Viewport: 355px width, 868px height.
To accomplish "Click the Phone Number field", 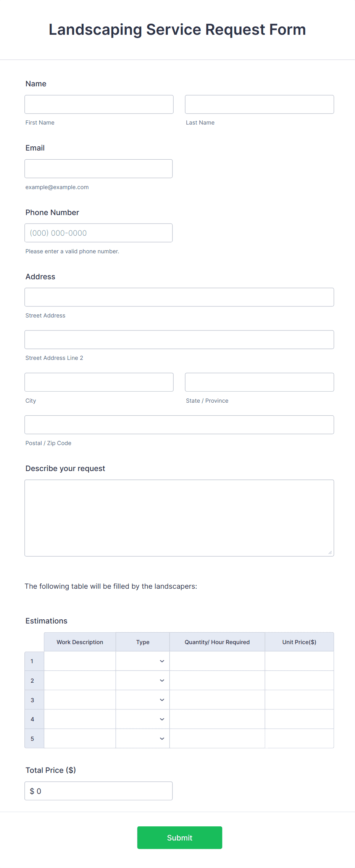I will pyautogui.click(x=98, y=232).
